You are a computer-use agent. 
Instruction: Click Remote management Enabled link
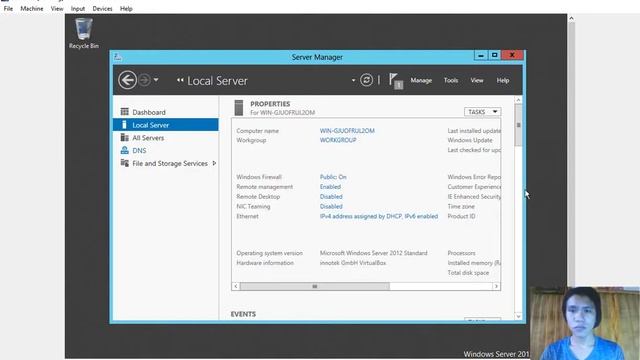point(330,187)
